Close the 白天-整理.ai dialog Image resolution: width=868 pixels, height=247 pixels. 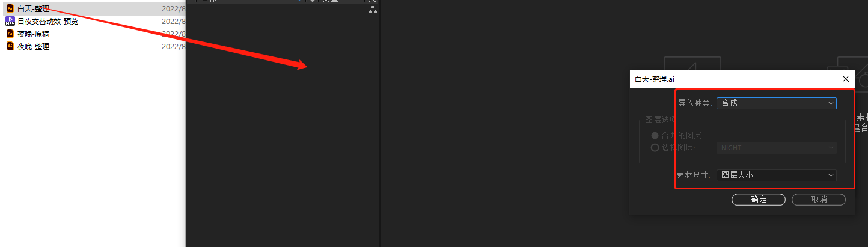pos(845,79)
